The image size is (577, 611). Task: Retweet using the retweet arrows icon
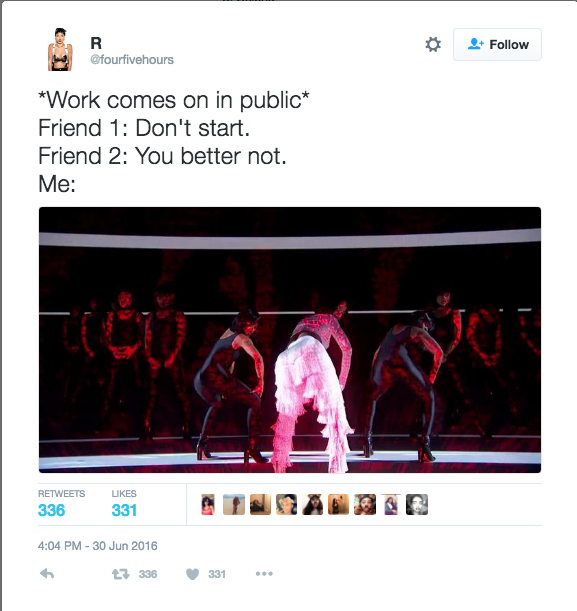[x=120, y=574]
